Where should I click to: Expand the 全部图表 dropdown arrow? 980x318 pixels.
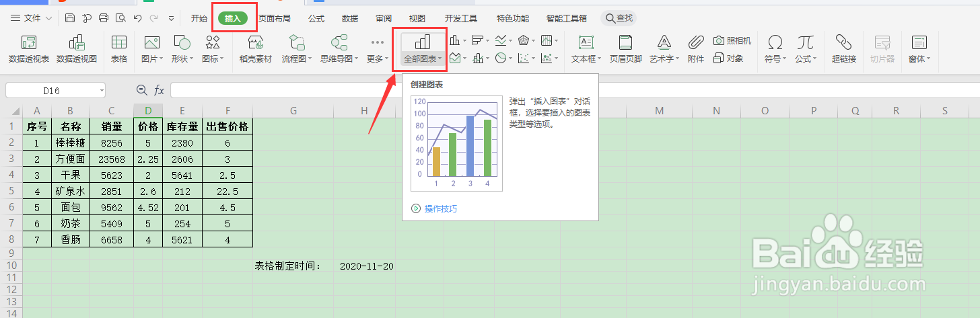point(440,59)
